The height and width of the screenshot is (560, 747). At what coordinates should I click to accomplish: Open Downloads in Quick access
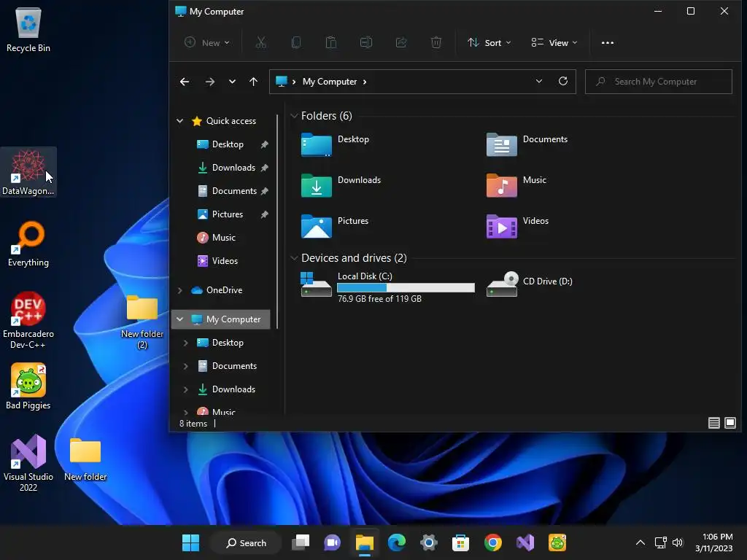(233, 168)
